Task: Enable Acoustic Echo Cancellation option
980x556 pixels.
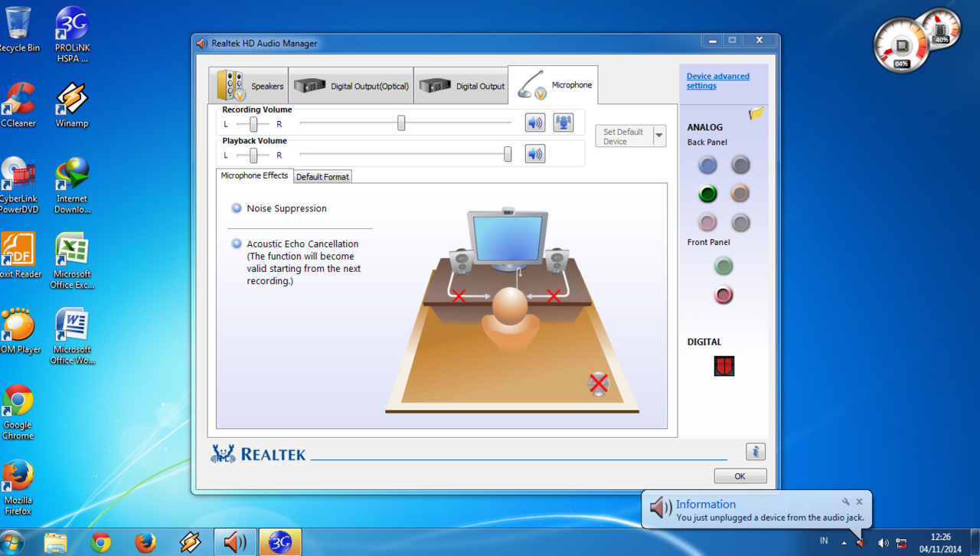Action: tap(237, 244)
